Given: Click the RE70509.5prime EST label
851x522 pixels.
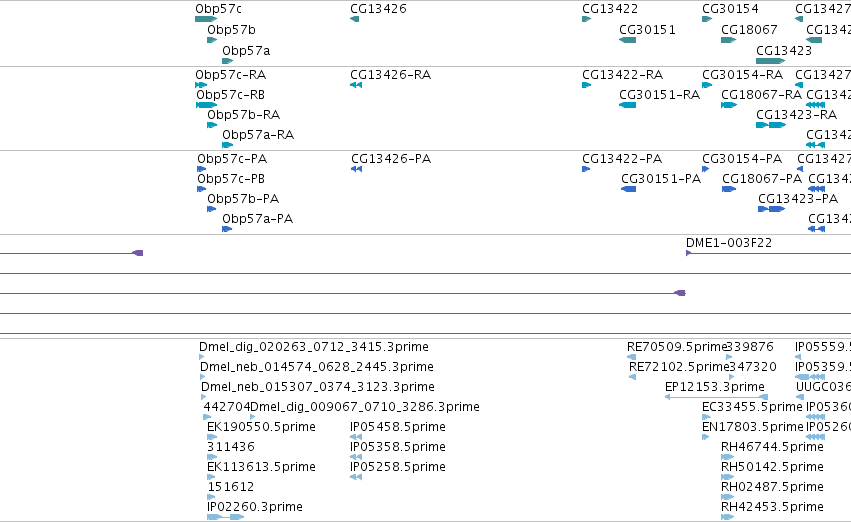Looking at the screenshot, I should pyautogui.click(x=677, y=347).
